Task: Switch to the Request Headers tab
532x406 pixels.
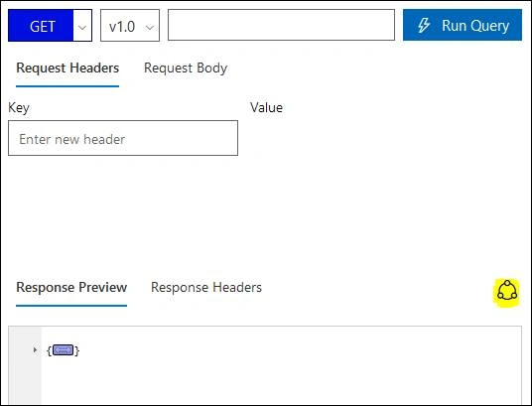Action: point(67,68)
